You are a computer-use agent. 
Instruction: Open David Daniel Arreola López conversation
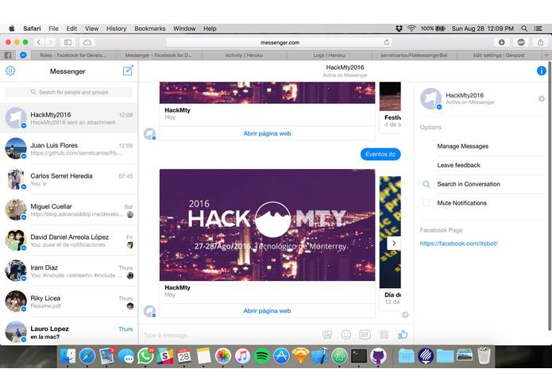pos(69,240)
